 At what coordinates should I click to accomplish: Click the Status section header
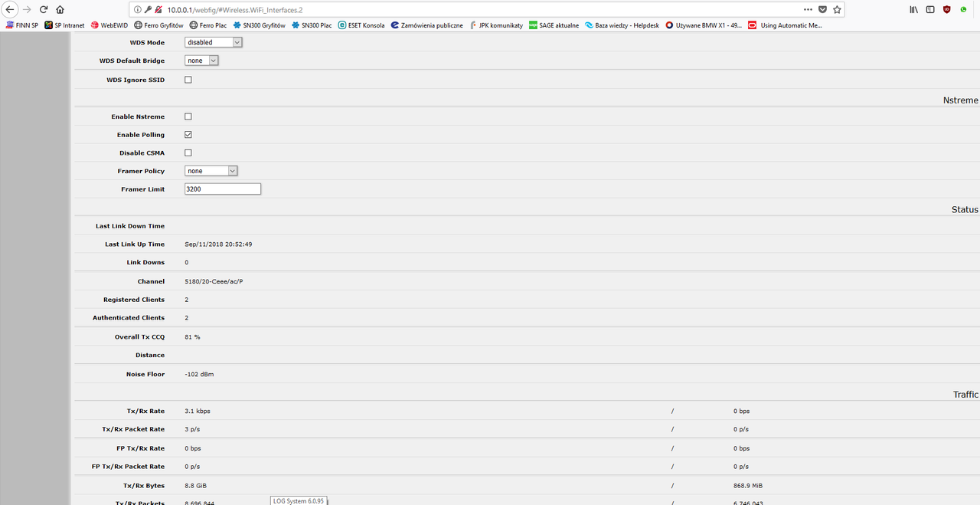coord(965,209)
